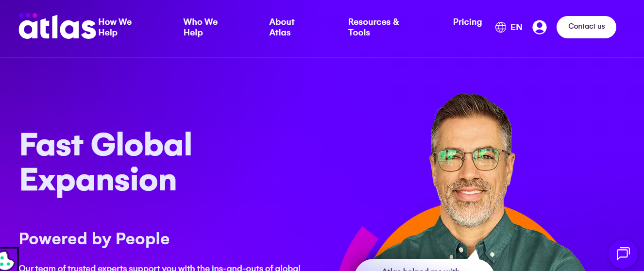
Task: Click the Powered by People subheading
Action: pyautogui.click(x=94, y=238)
